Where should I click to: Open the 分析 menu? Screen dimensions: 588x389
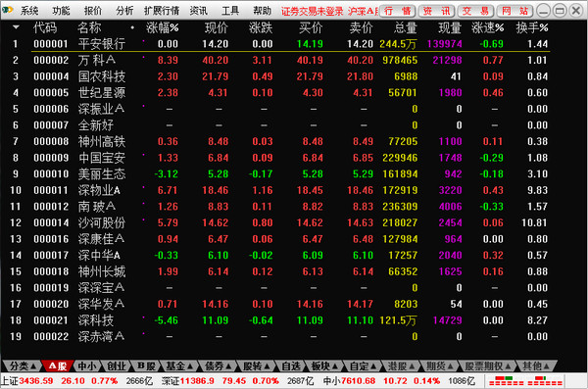[x=124, y=11]
